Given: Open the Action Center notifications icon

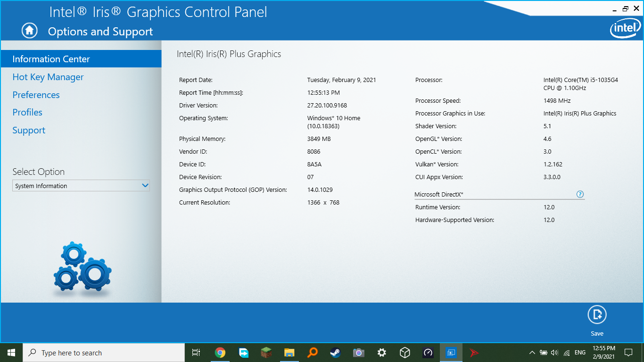Looking at the screenshot, I should (x=628, y=353).
